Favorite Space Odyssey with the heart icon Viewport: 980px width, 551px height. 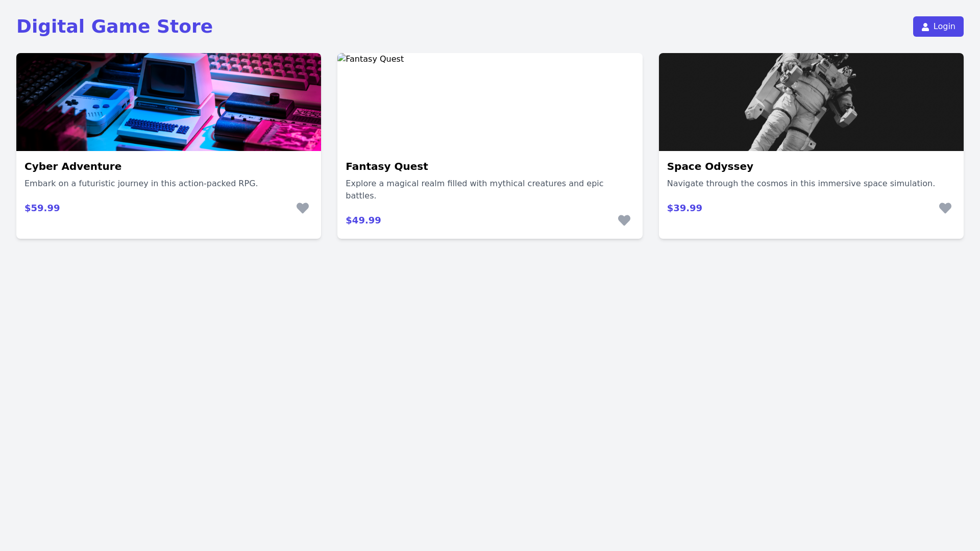pos(945,208)
